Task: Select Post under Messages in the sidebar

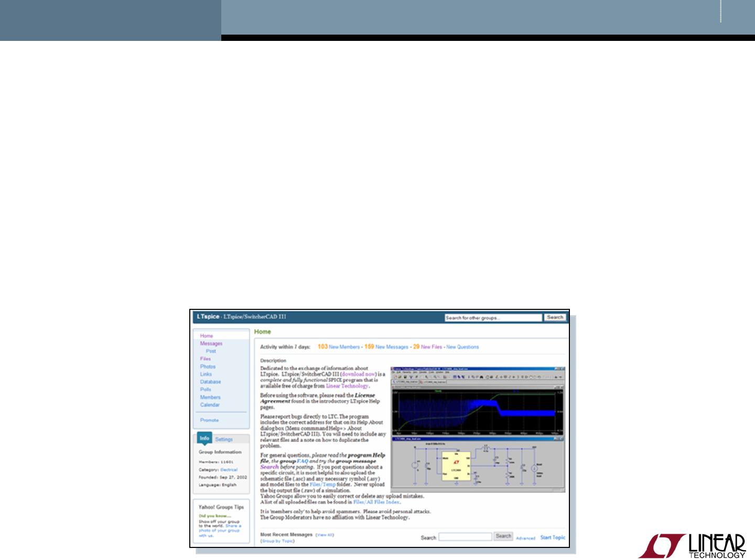Action: tap(211, 351)
